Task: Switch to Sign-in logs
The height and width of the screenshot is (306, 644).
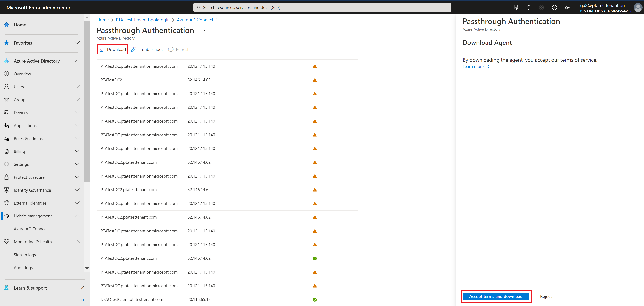Action: tap(25, 254)
